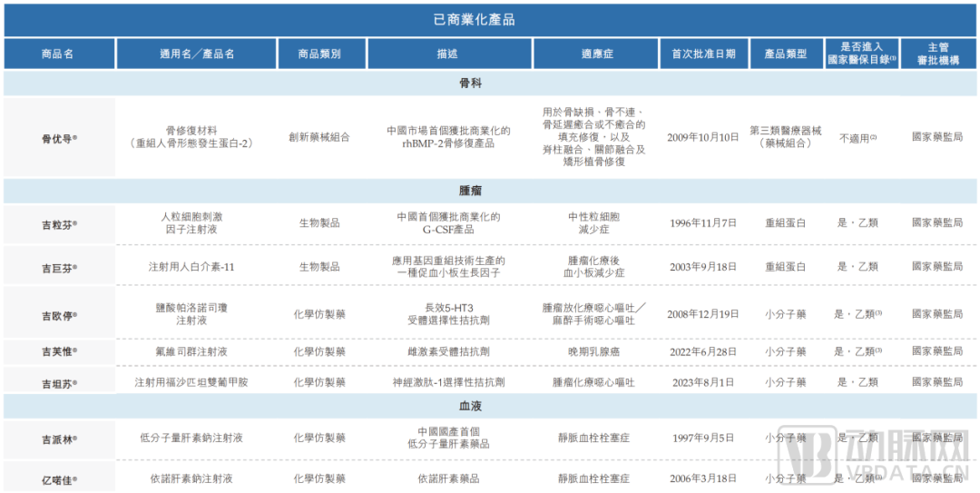The width and height of the screenshot is (980, 493).
Task: Select '化學仿製藥' in the 吉欧停 row
Action: (x=319, y=313)
